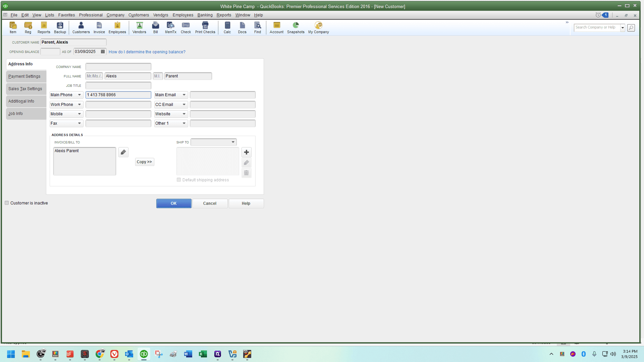This screenshot has width=644, height=362.
Task: Open the Account toolbar icon
Action: click(x=276, y=27)
